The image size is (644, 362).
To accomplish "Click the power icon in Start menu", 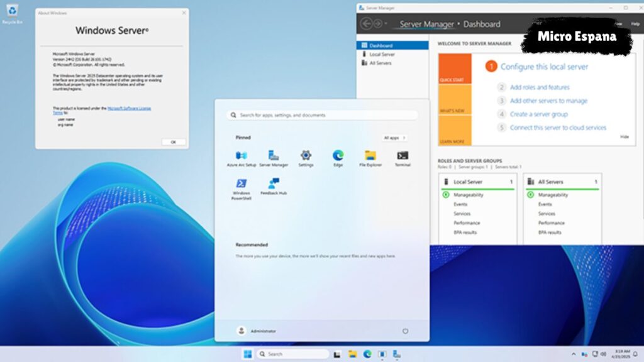I will tap(405, 331).
